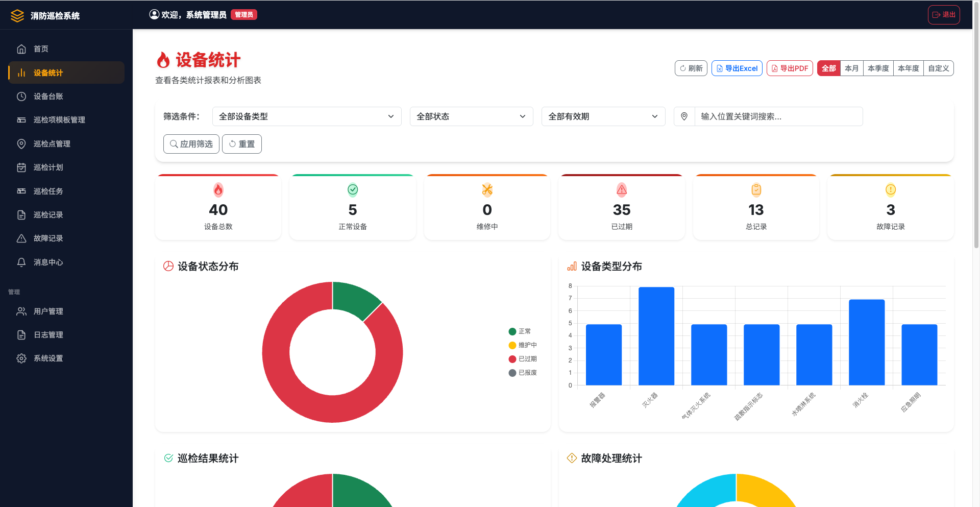Viewport: 980px width, 507px height.
Task: Click the location pin icon beside 巡检点管理
Action: [x=21, y=144]
